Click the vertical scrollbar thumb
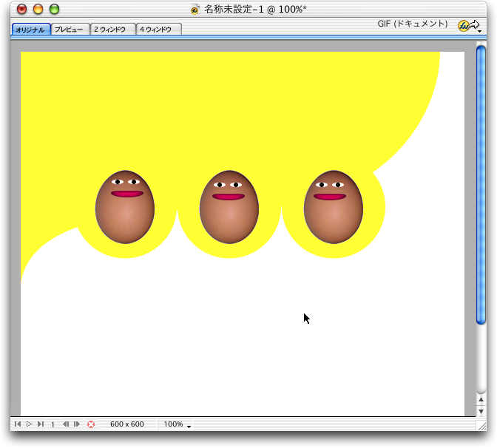Viewport: 497px width, 448px height. (x=481, y=185)
